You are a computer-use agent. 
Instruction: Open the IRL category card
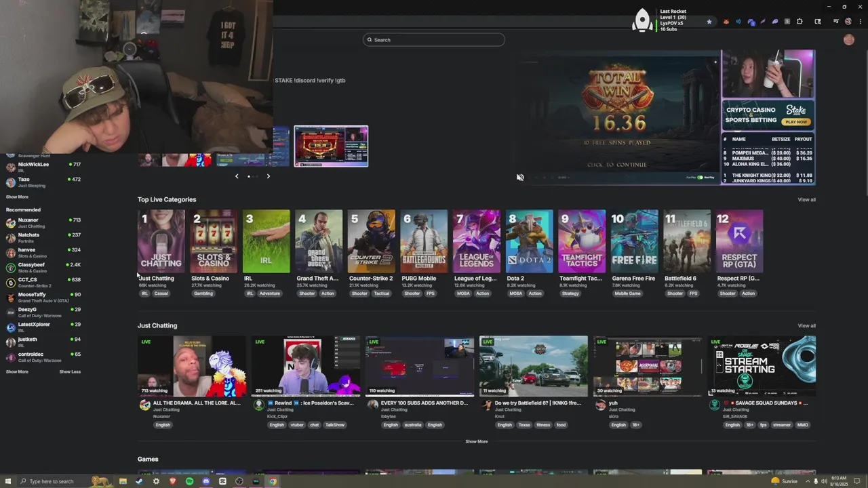click(266, 241)
